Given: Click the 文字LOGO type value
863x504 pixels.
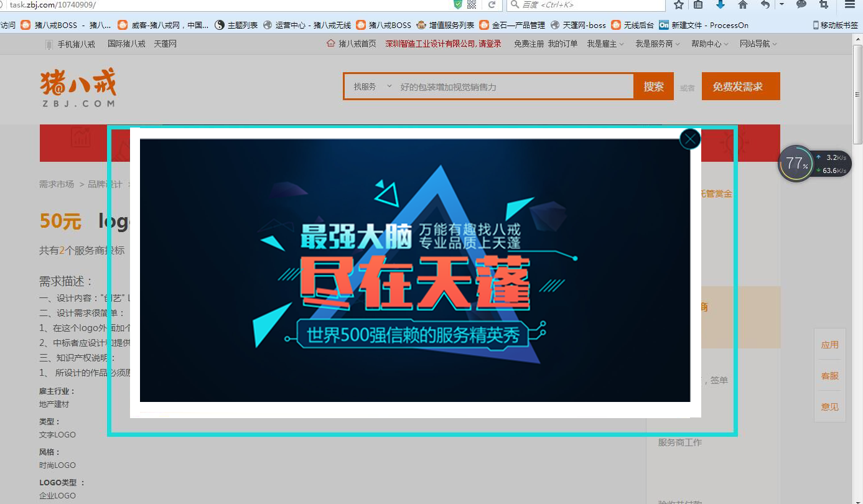Looking at the screenshot, I should coord(57,435).
